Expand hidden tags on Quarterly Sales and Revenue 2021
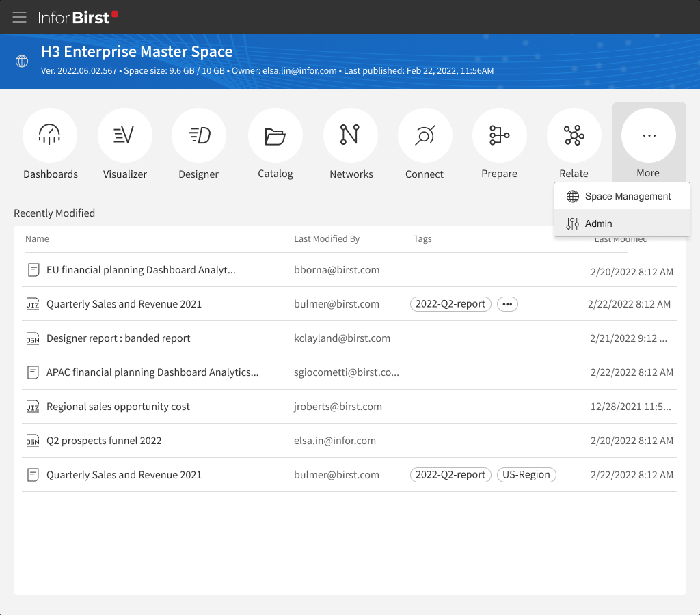Viewport: 700px width, 615px height. [x=507, y=303]
